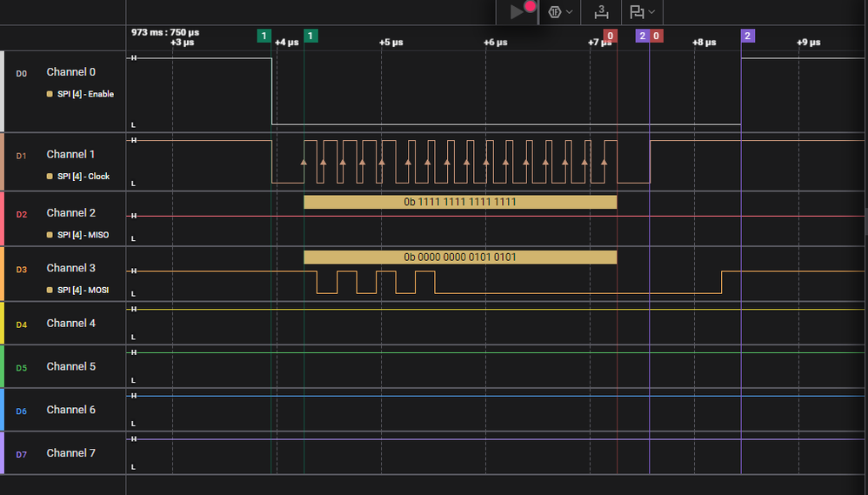This screenshot has width=868, height=495.
Task: Click the MISO decoded value 0b 1111 1111 1111 1111
Action: pyautogui.click(x=460, y=202)
